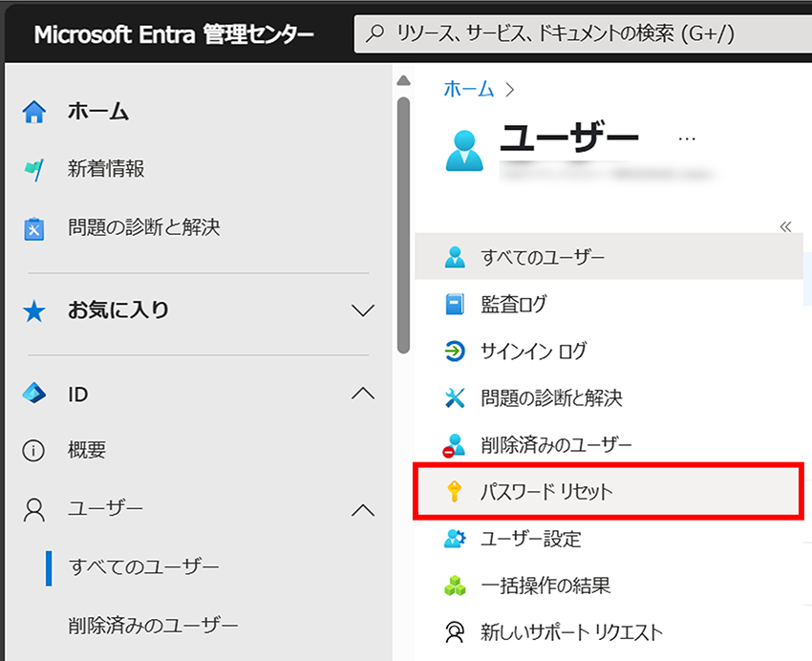
Task: Click the large ユーザー page header icon
Action: tap(464, 151)
